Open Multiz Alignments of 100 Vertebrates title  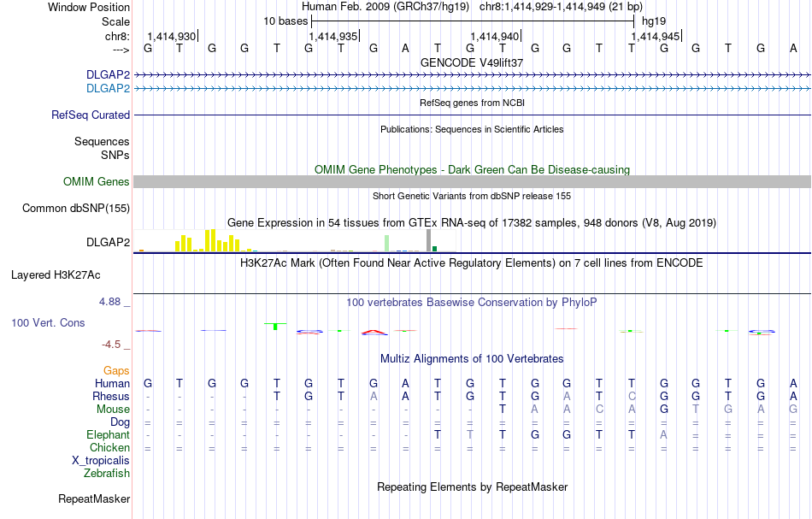(x=472, y=359)
